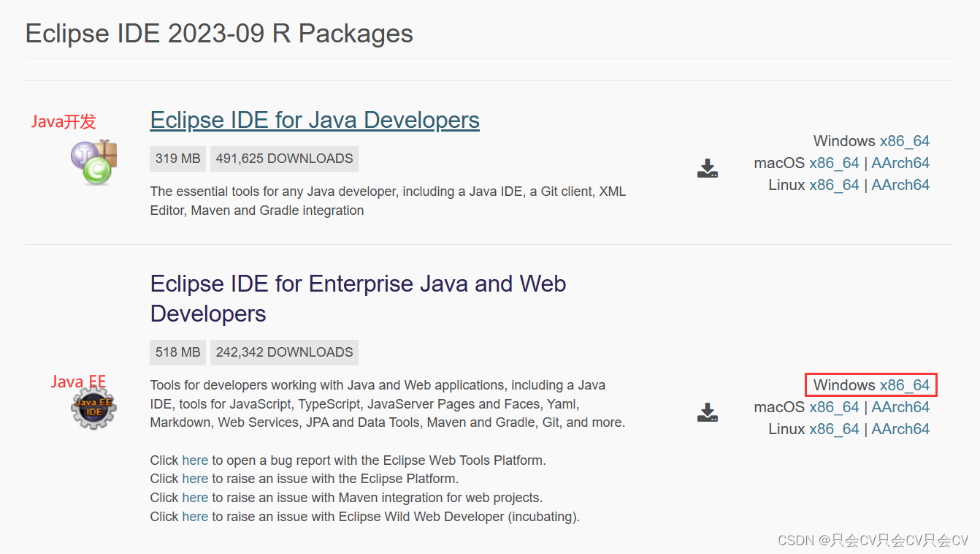This screenshot has height=554, width=980.
Task: Click 'here' for Web Tools Platform bug report
Action: pos(195,460)
